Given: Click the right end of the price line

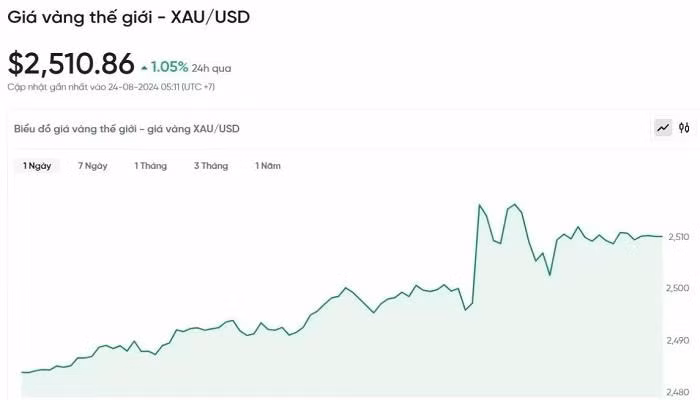Looking at the screenshot, I should pyautogui.click(x=661, y=237).
